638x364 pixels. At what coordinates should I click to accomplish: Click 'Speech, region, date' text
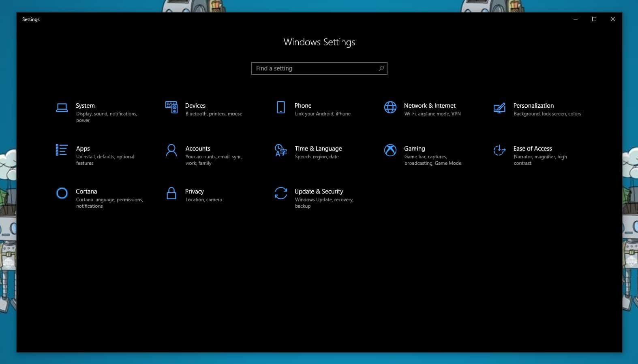(x=317, y=157)
